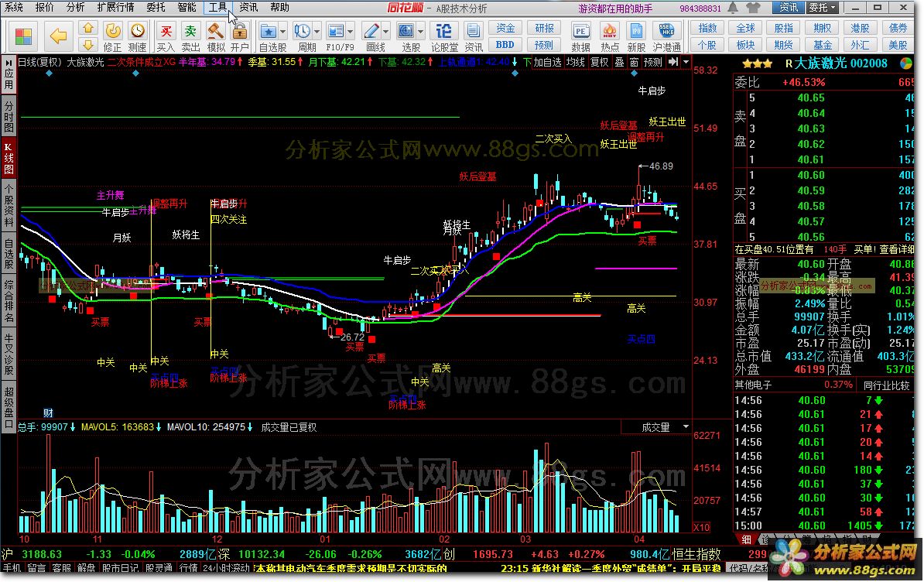
Task: Expand the 画线 dropdown arrow
Action: click(386, 31)
